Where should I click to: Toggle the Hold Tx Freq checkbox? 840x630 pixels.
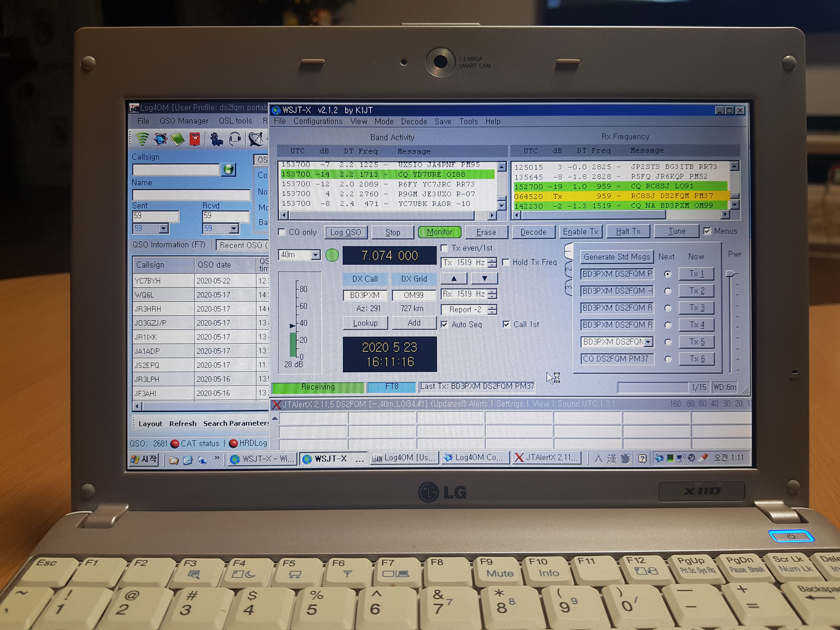506,262
